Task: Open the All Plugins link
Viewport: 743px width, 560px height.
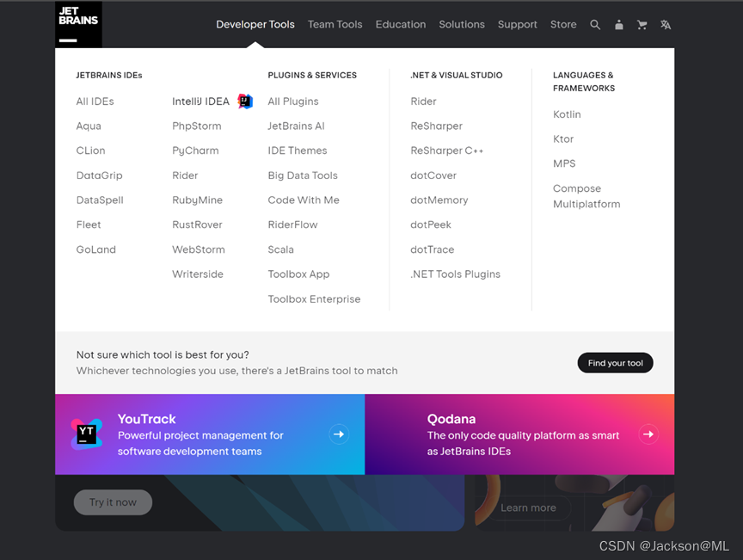Action: tap(293, 101)
